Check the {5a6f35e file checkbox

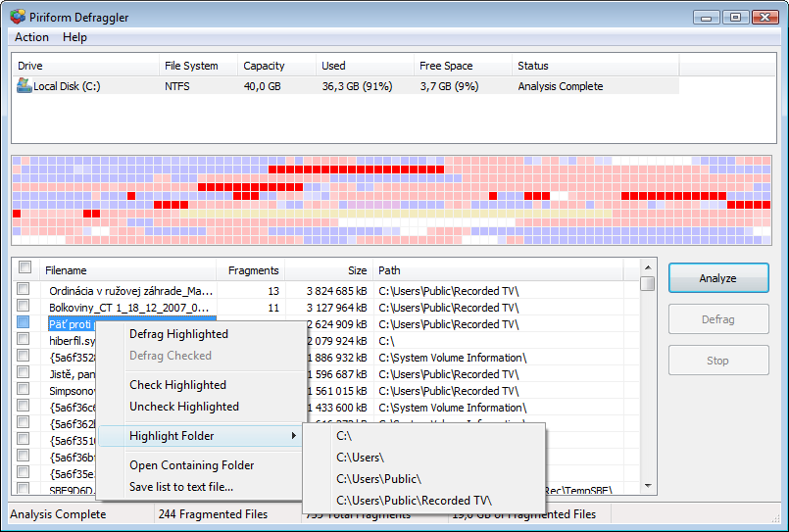[x=24, y=471]
